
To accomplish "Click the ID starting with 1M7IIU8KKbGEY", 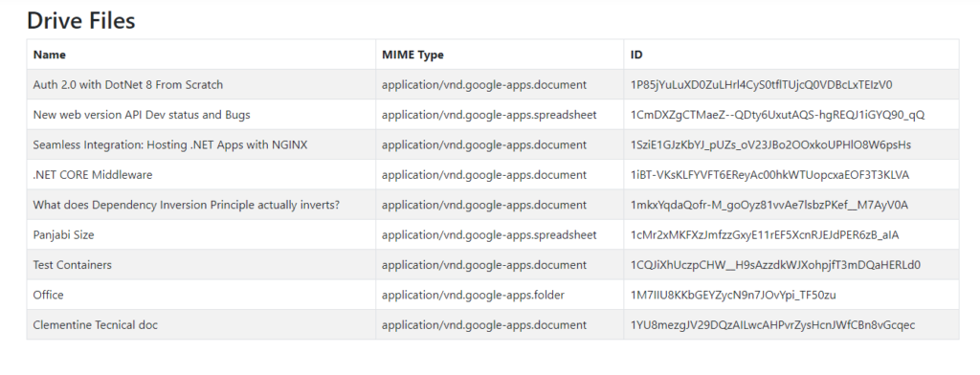I will 733,295.
